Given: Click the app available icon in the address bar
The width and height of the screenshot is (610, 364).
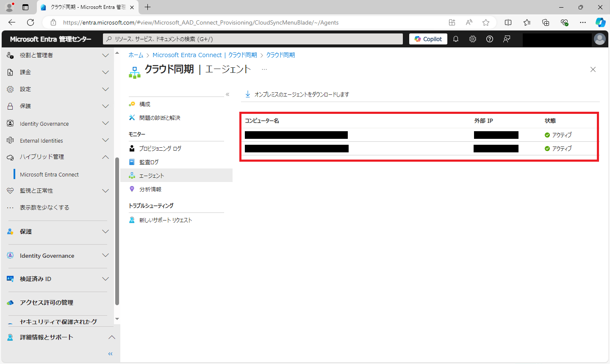Looking at the screenshot, I should tap(452, 22).
